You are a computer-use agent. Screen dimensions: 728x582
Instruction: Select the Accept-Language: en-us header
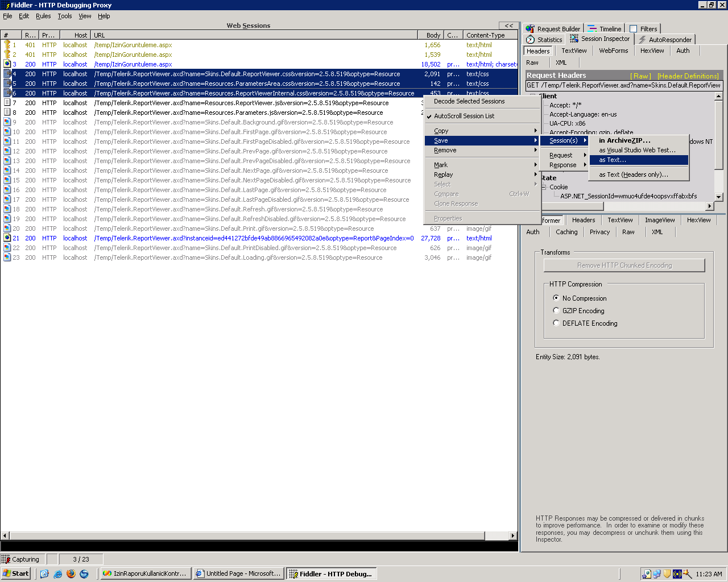click(x=583, y=114)
